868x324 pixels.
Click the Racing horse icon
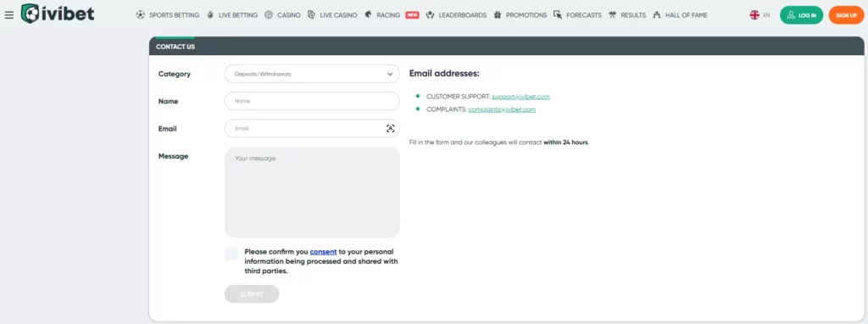(x=368, y=15)
